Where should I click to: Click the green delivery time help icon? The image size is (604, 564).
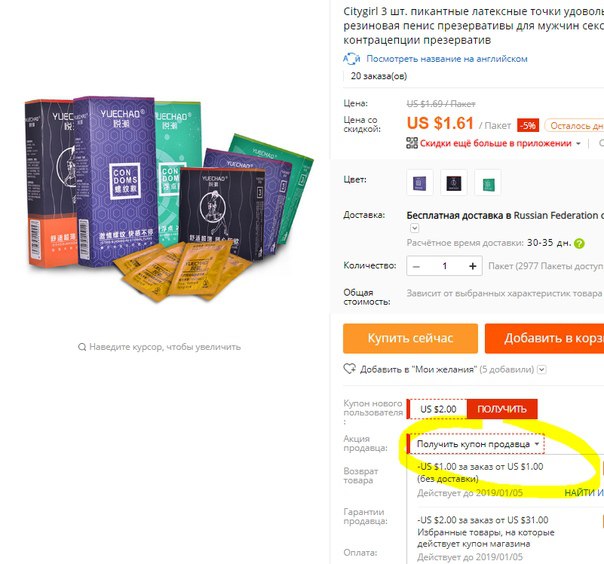pyautogui.click(x=579, y=243)
